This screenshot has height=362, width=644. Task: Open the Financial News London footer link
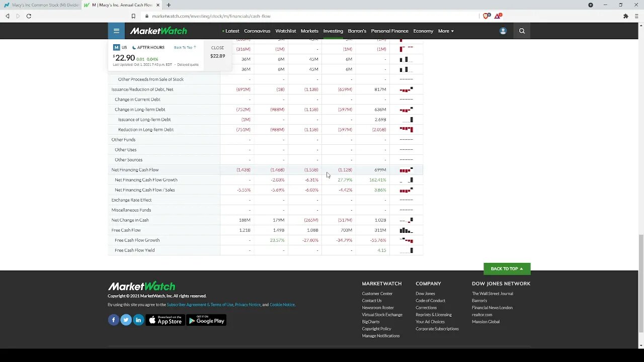(x=492, y=308)
